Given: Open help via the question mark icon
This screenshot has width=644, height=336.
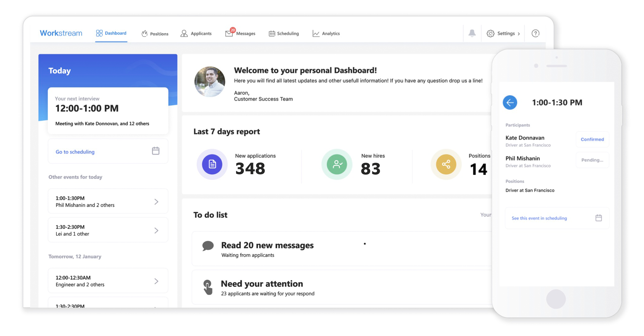Looking at the screenshot, I should coord(535,33).
